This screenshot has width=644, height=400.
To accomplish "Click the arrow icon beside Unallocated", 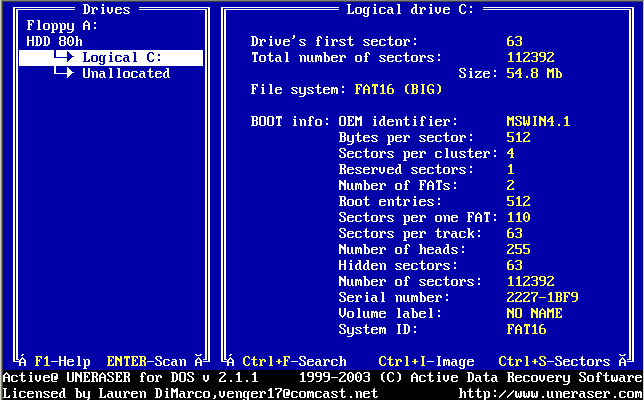I will click(64, 72).
